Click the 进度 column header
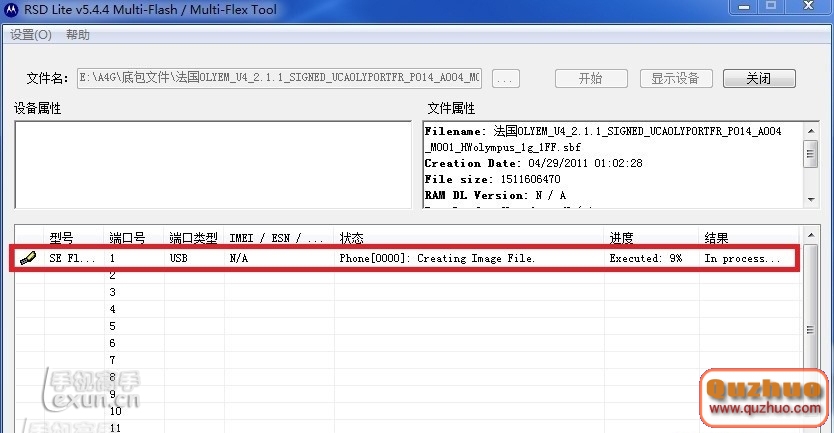The width and height of the screenshot is (834, 433). [652, 238]
